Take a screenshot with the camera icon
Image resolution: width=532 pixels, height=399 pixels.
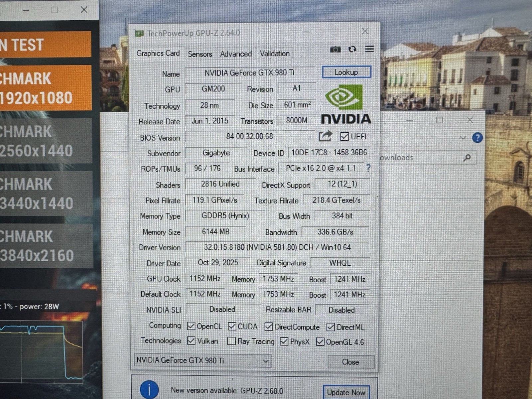(x=335, y=50)
